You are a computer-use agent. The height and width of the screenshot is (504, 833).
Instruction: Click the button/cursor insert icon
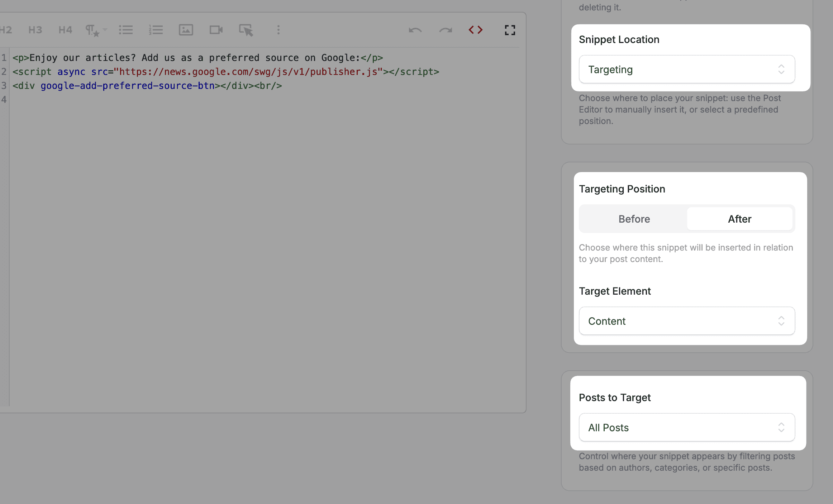point(246,30)
